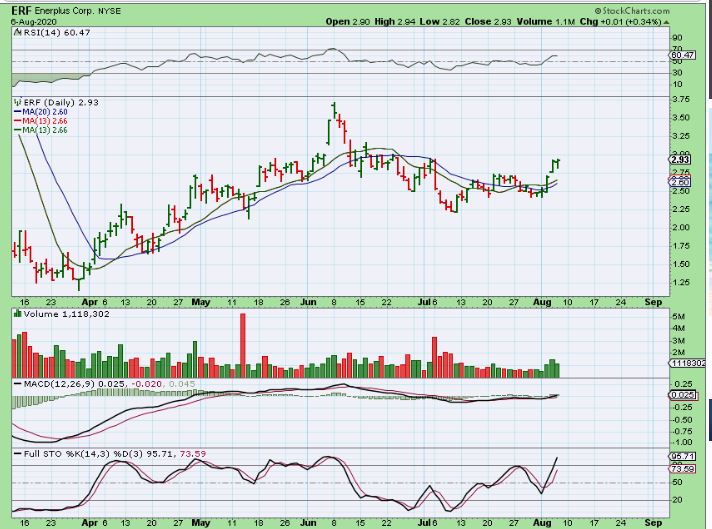Click the 0.025 tag on MACD axis
Viewport: 712px width, 529px height.
682,395
